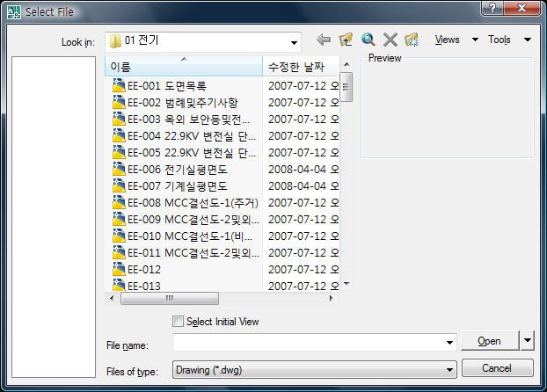This screenshot has width=547, height=392.
Task: Select the EE-005 22.9KV file icon
Action: click(119, 152)
